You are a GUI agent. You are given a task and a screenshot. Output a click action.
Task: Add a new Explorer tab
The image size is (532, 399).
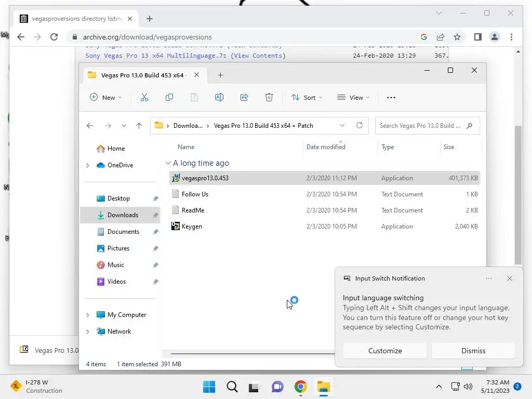[220, 75]
